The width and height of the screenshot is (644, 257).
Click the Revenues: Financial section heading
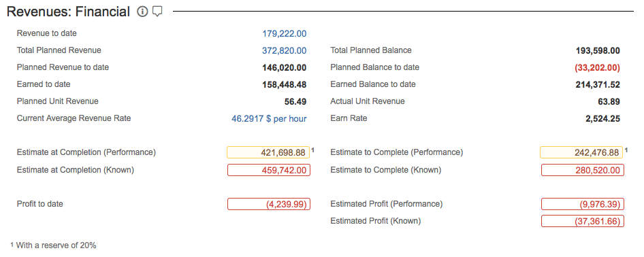(x=68, y=12)
